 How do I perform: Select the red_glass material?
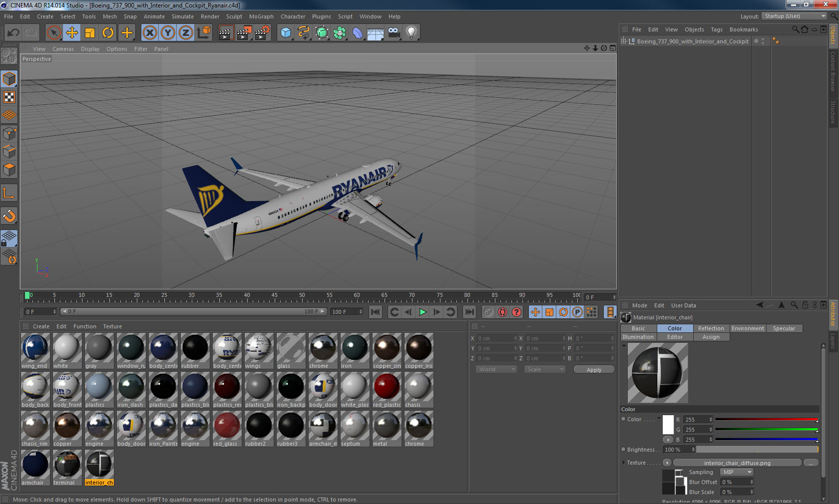coord(227,425)
